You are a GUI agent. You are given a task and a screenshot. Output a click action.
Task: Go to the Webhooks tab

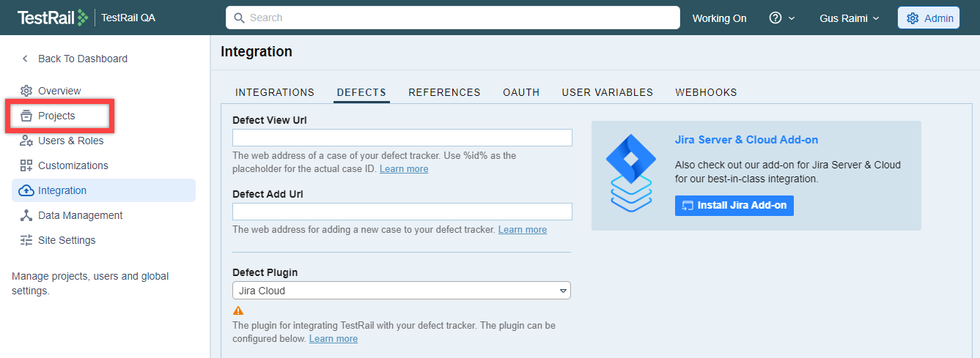[706, 92]
